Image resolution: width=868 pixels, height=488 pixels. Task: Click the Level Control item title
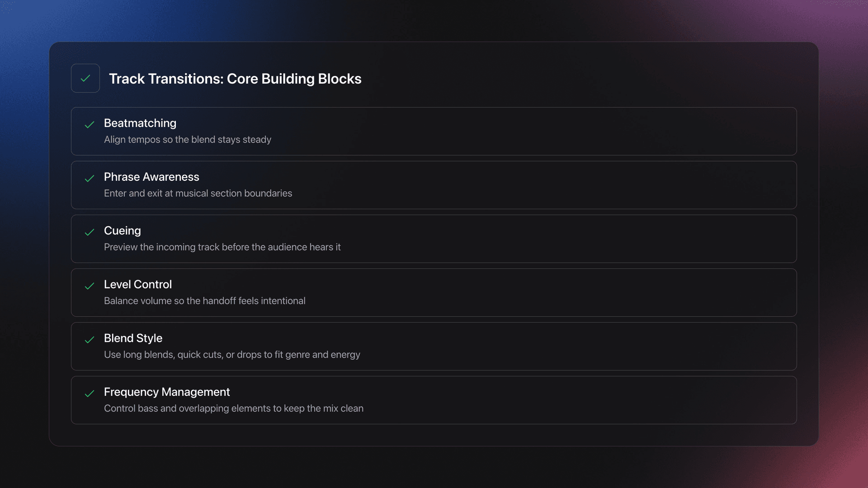point(138,284)
